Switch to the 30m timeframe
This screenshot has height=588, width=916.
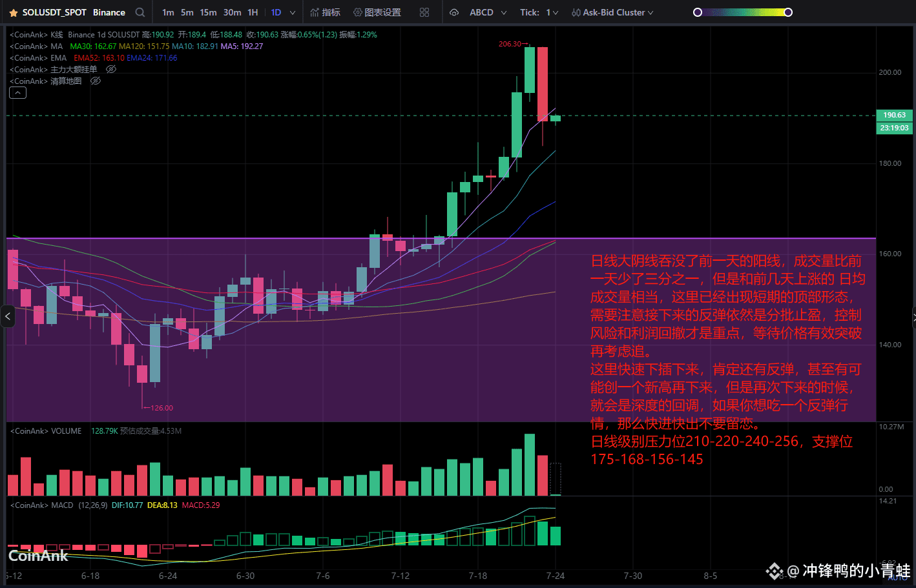[233, 12]
